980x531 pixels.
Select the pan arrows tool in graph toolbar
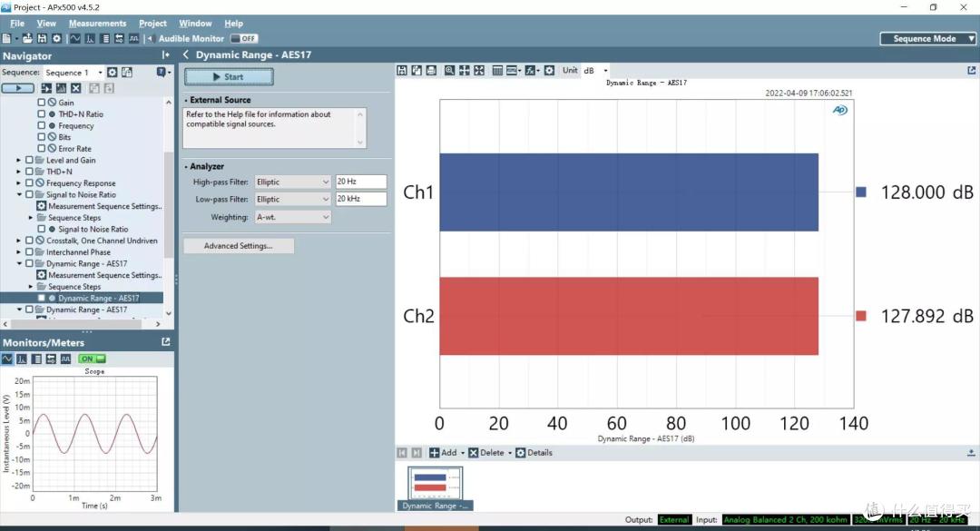pyautogui.click(x=465, y=71)
